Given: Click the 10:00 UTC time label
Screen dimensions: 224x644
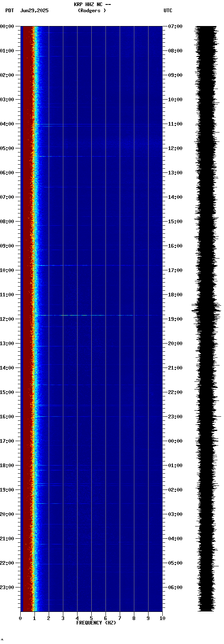Looking at the screenshot, I should (175, 100).
